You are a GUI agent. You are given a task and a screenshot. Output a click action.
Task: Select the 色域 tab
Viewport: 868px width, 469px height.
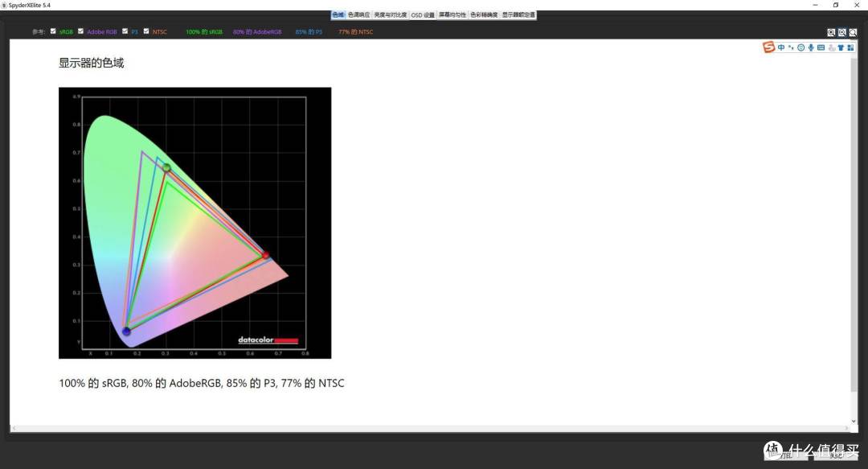338,15
